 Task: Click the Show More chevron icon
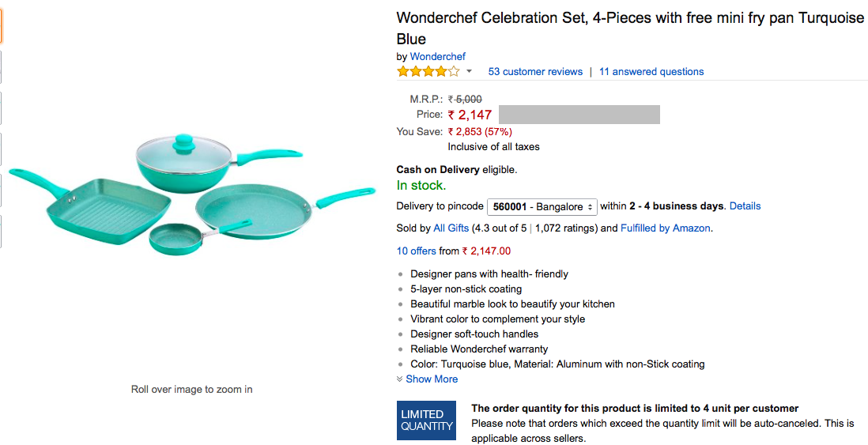(400, 379)
